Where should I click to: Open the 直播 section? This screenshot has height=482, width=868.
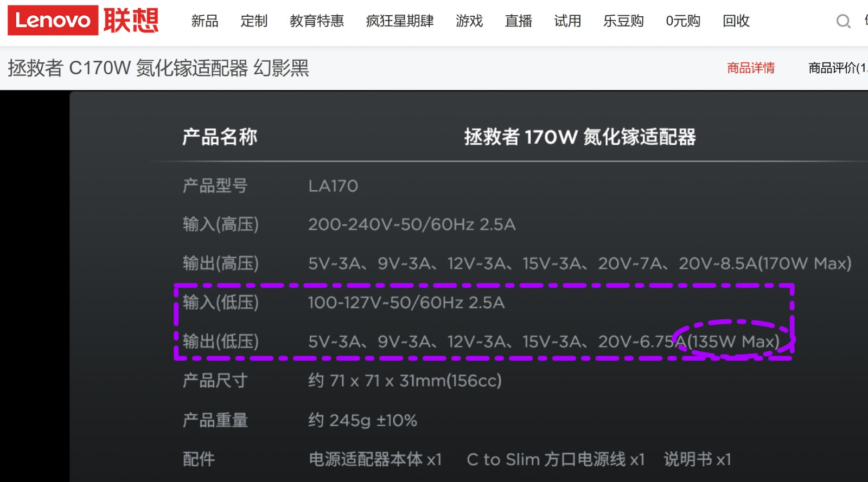tap(518, 21)
